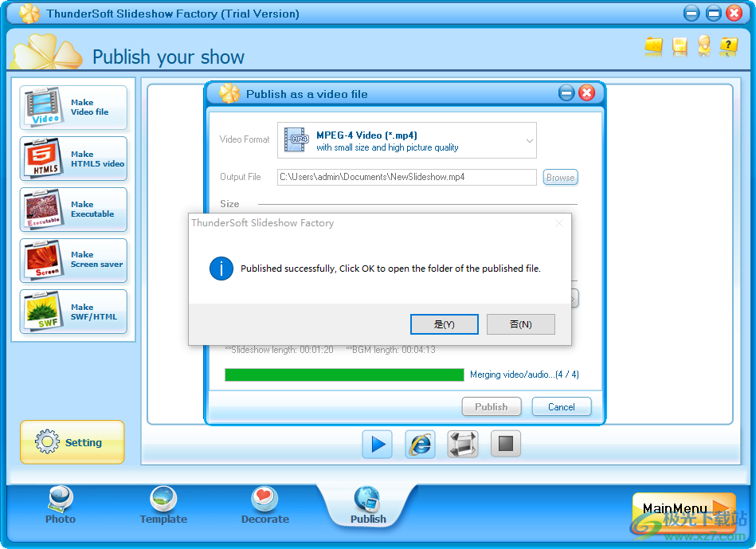This screenshot has width=756, height=549.
Task: Close the ThunderSoft Slideshow Factory window
Action: 734,14
